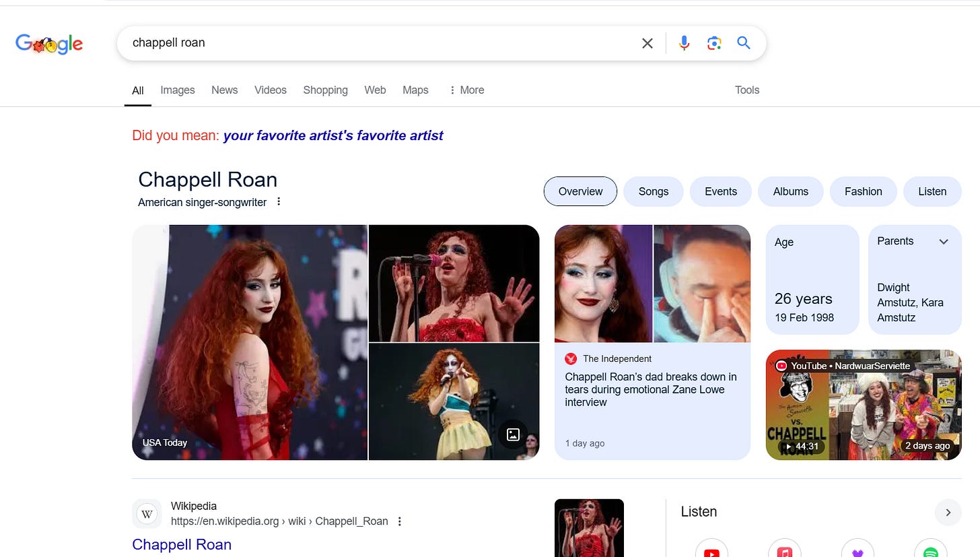Click the blue magnifier search icon

tap(744, 43)
